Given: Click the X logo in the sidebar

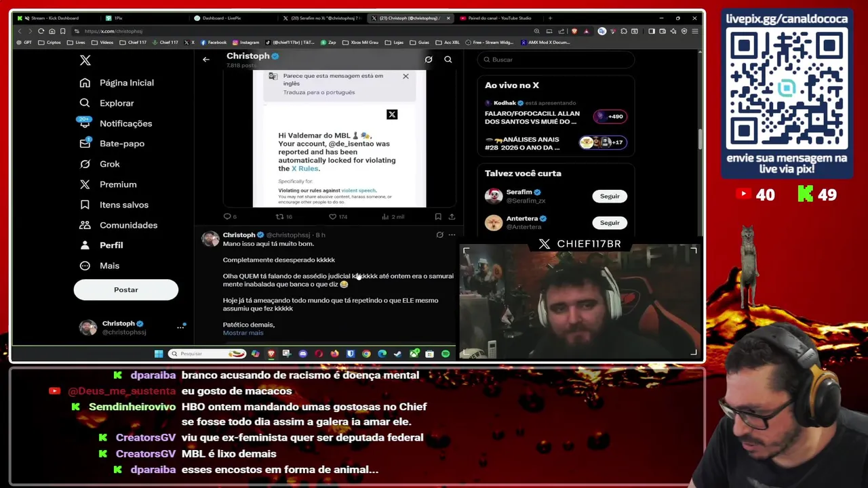Looking at the screenshot, I should click(85, 60).
